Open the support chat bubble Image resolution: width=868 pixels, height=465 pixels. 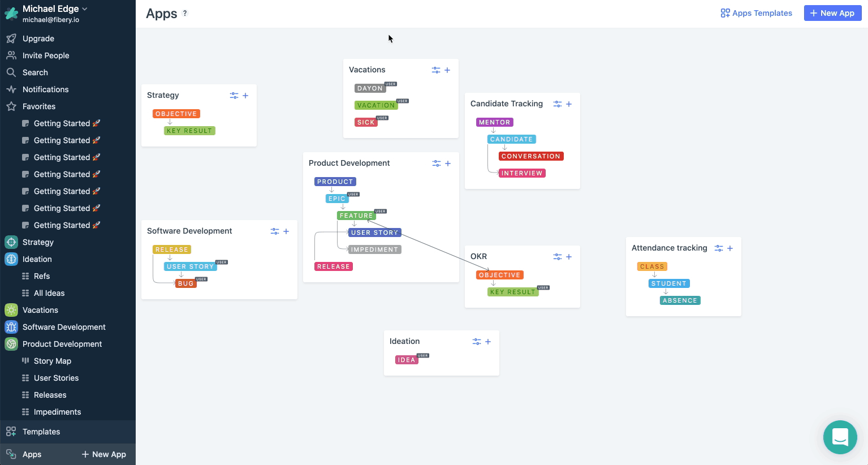pos(840,437)
